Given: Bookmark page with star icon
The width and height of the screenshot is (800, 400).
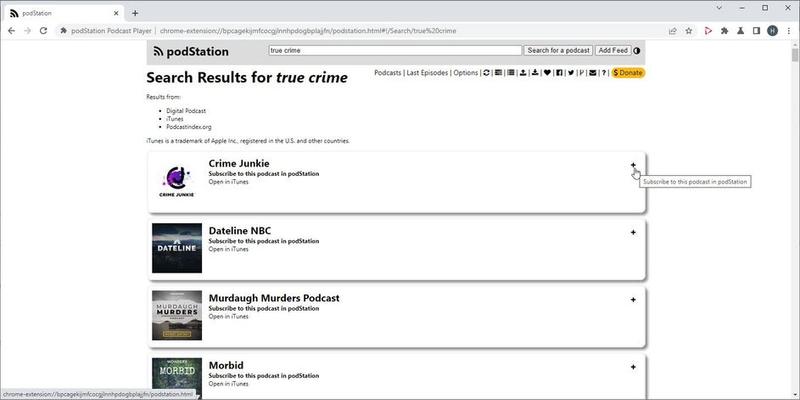Looking at the screenshot, I should (x=689, y=31).
